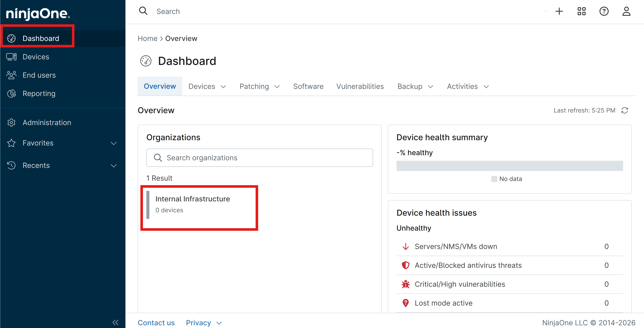Screen dimensions: 644x328
Task: Click the Recents history icon
Action: tap(11, 165)
